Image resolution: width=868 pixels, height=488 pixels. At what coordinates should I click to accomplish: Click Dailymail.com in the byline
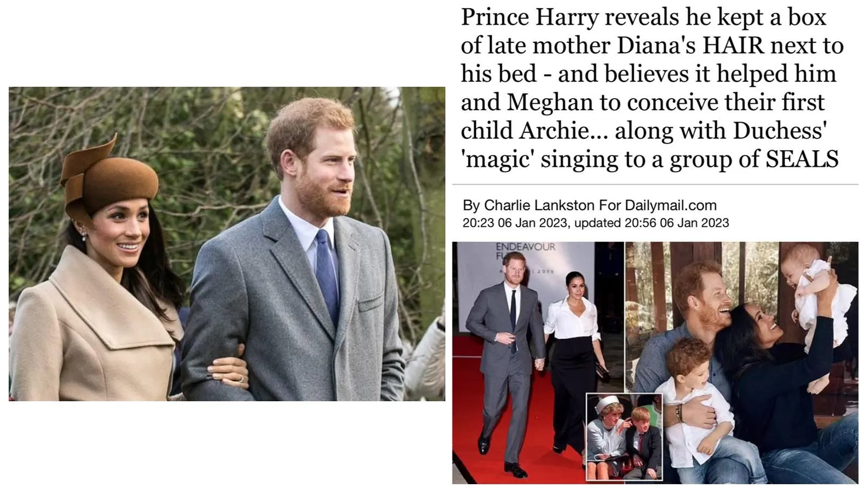pyautogui.click(x=671, y=206)
